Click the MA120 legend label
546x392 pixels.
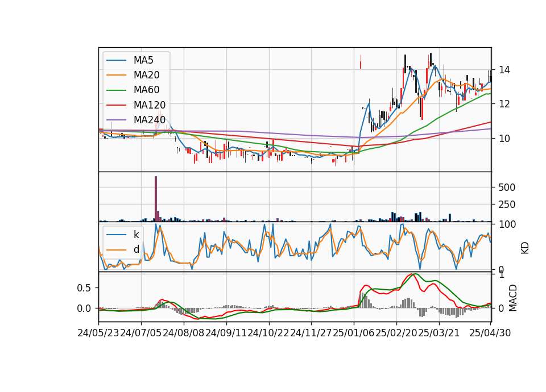[x=150, y=105]
